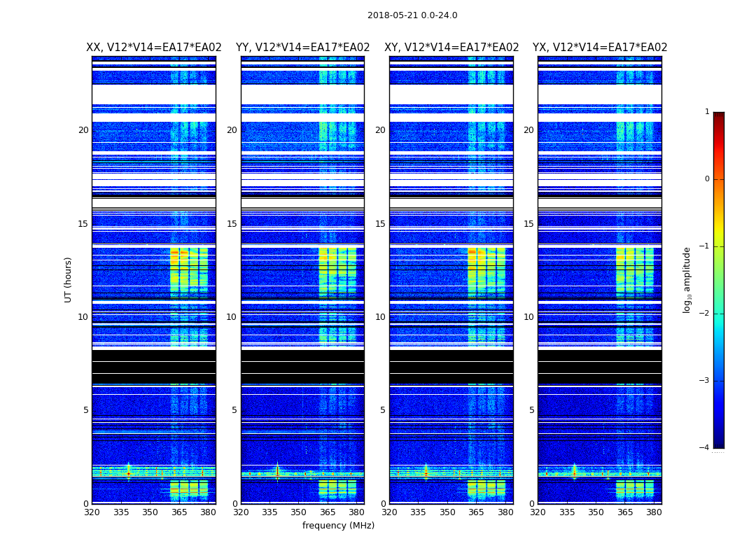Click the XY panel title text

tap(451, 48)
